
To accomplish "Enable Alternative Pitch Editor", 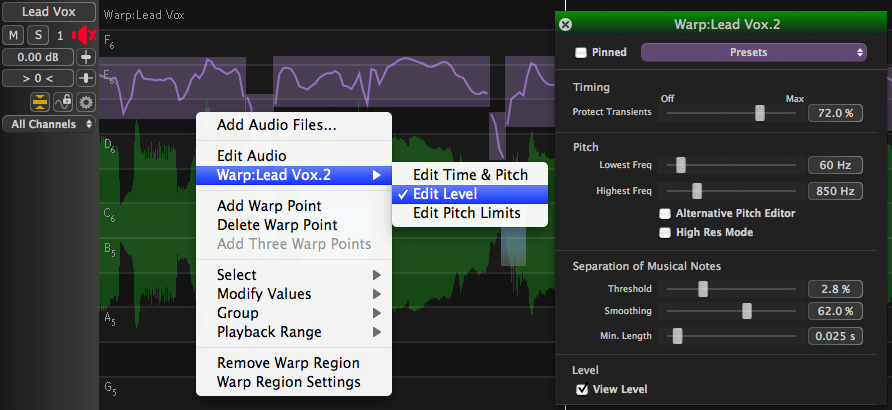I will pos(665,213).
